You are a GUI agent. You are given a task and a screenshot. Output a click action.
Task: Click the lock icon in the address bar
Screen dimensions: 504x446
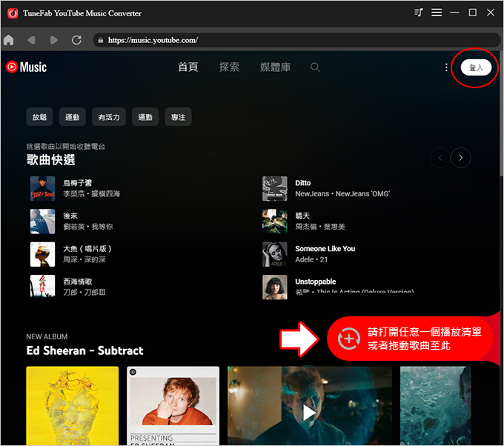(x=101, y=40)
